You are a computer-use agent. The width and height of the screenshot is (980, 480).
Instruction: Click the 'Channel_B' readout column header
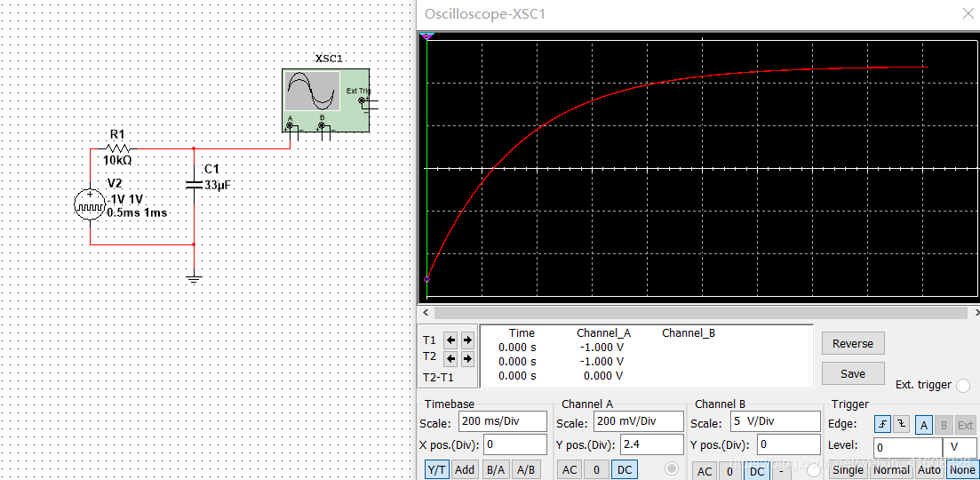coord(688,333)
